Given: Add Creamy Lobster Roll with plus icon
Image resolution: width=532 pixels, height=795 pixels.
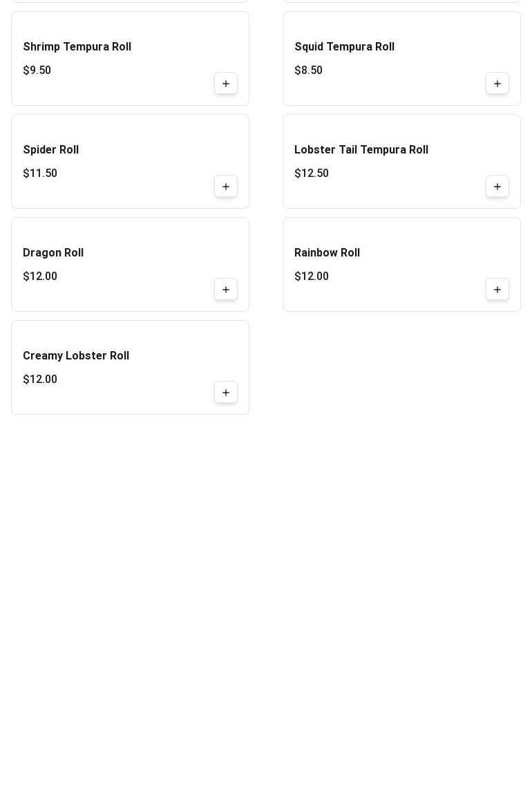Looking at the screenshot, I should 226,392.
